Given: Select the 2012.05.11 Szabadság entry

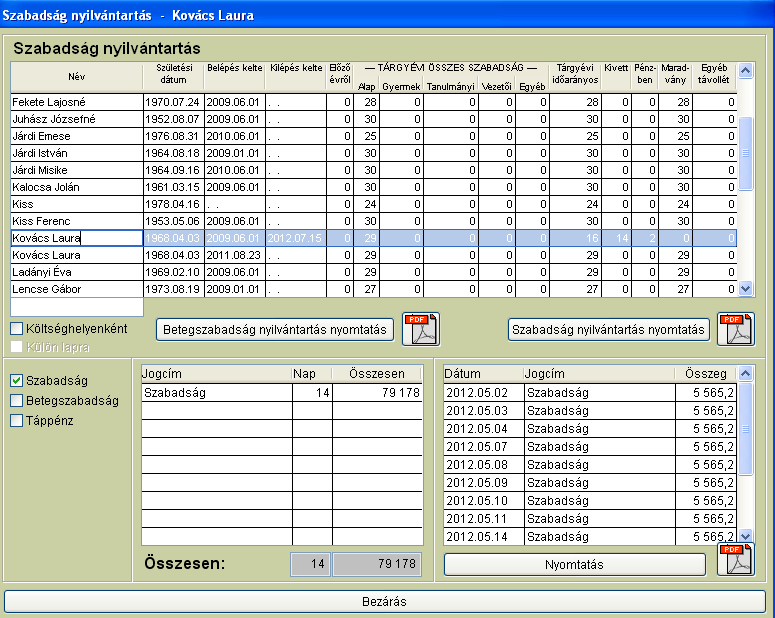Looking at the screenshot, I should coord(590,519).
